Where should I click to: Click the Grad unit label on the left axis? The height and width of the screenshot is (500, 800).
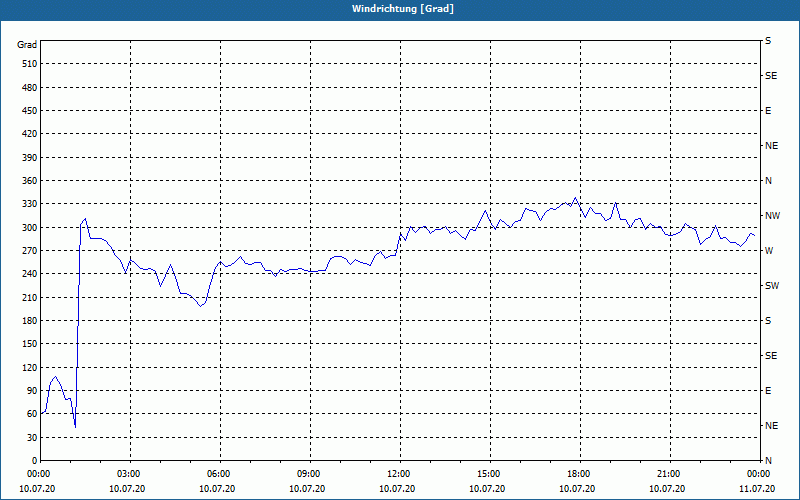click(27, 45)
